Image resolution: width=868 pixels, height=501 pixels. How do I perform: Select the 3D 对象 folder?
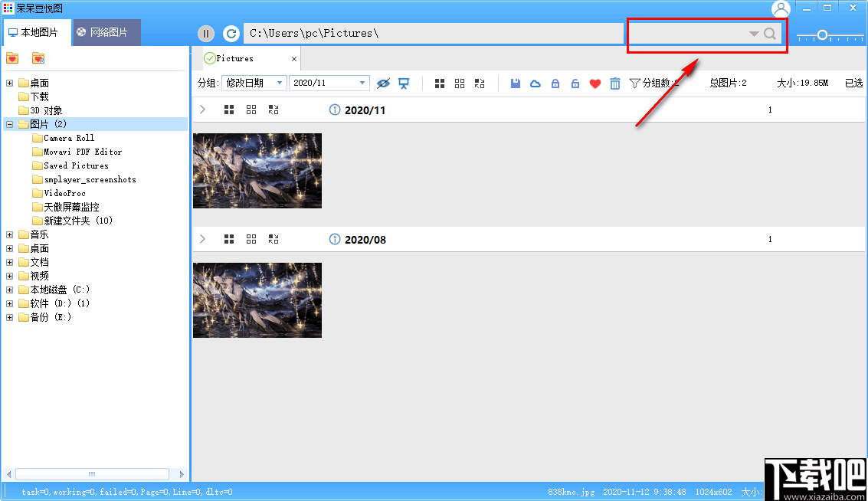(x=41, y=111)
